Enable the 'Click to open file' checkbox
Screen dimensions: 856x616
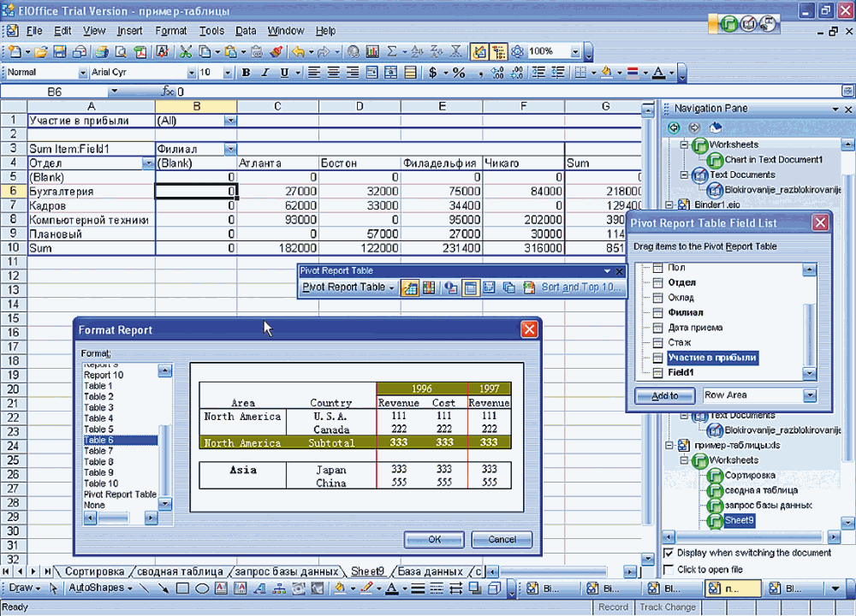click(x=669, y=569)
